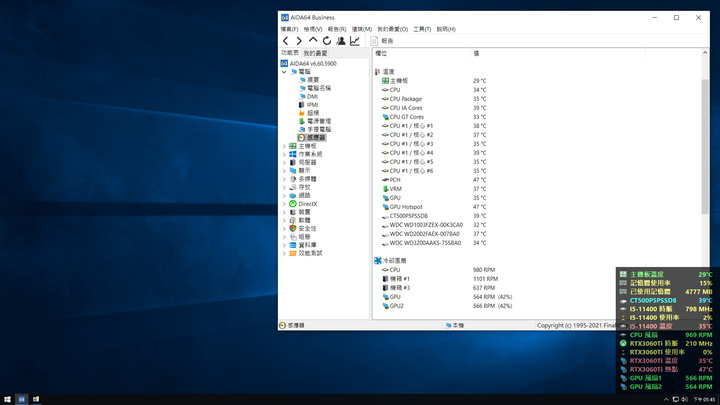Expand the 主機板 motherboard node
The height and width of the screenshot is (405, 720).
point(284,146)
